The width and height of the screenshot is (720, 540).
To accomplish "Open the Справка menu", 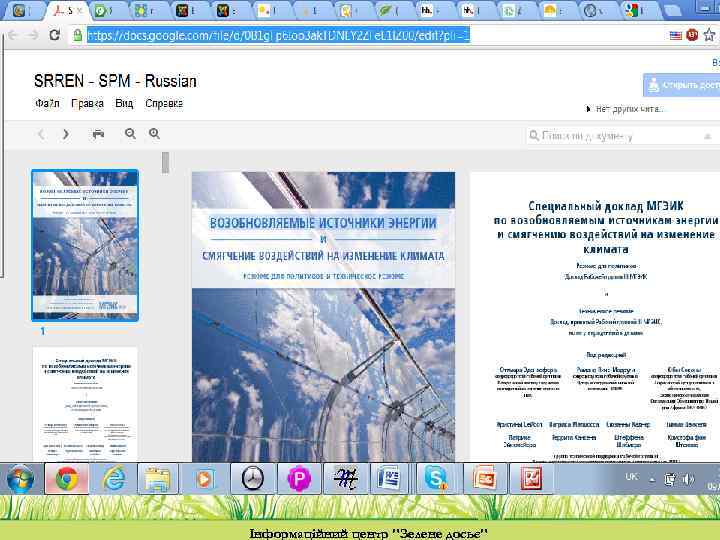I will (164, 104).
